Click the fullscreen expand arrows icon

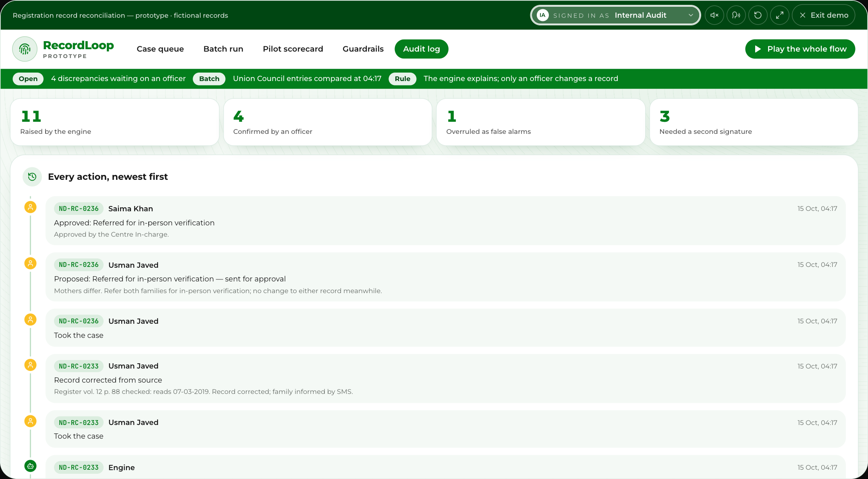tap(780, 15)
